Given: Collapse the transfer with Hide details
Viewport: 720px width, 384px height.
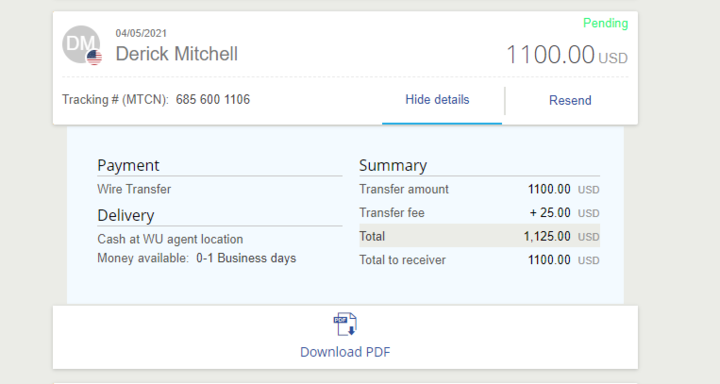Looking at the screenshot, I should [437, 100].
